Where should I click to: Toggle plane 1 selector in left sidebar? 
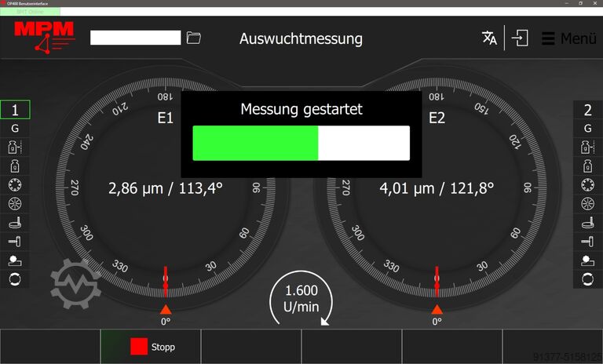tap(15, 110)
